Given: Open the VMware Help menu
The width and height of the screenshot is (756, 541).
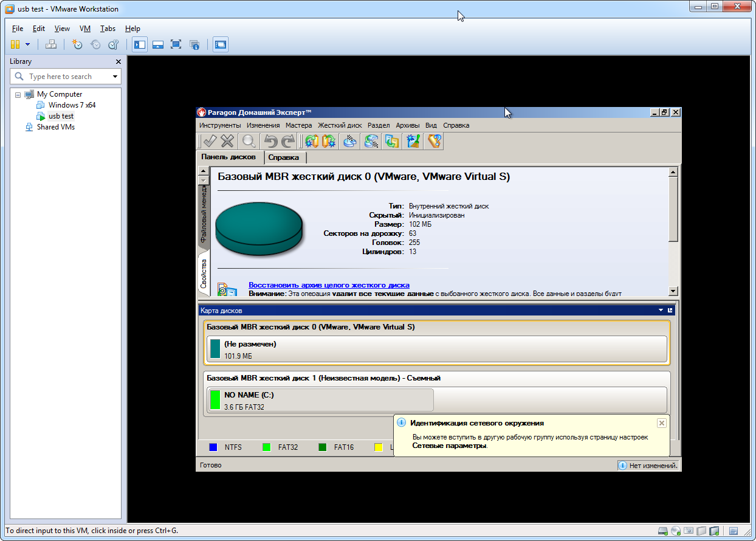Looking at the screenshot, I should [132, 29].
